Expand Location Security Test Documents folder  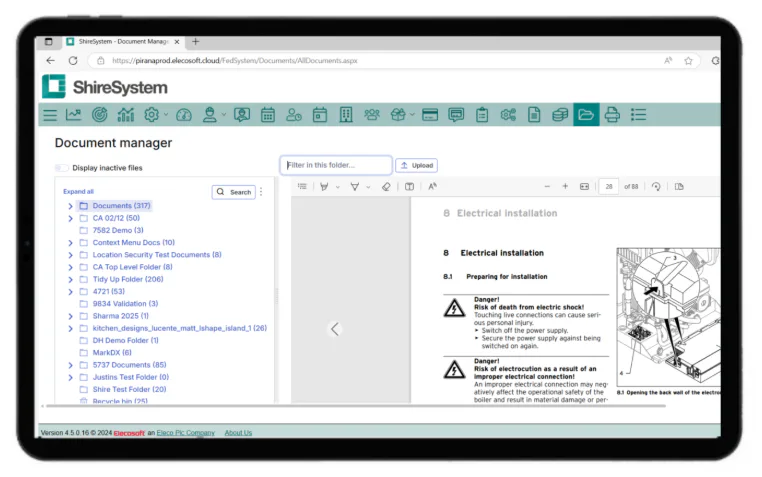pyautogui.click(x=70, y=255)
